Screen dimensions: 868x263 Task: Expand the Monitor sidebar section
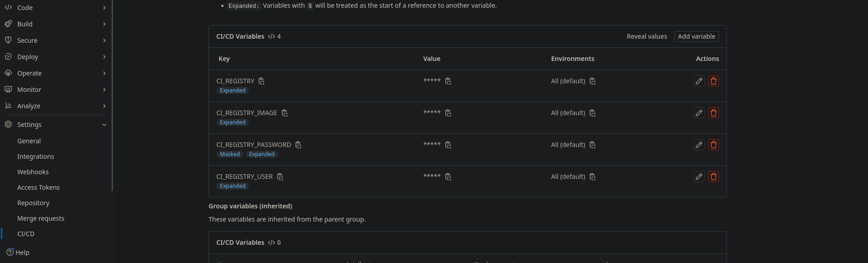click(x=56, y=90)
